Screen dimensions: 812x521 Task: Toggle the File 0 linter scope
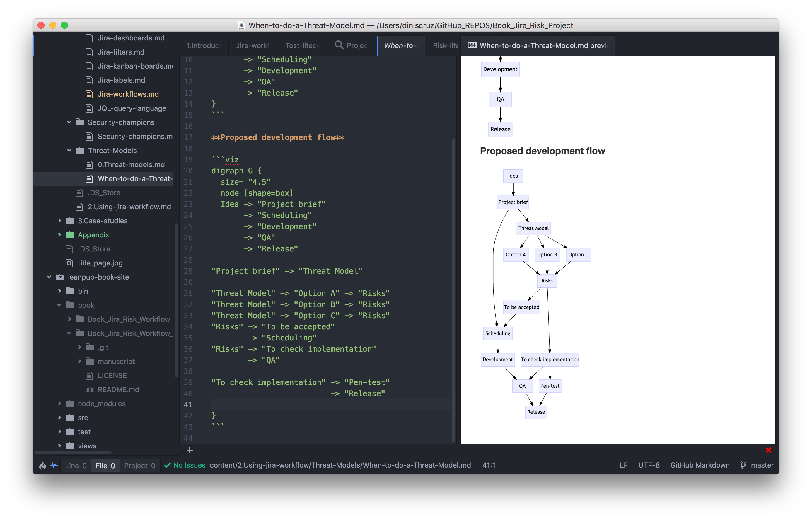(105, 466)
